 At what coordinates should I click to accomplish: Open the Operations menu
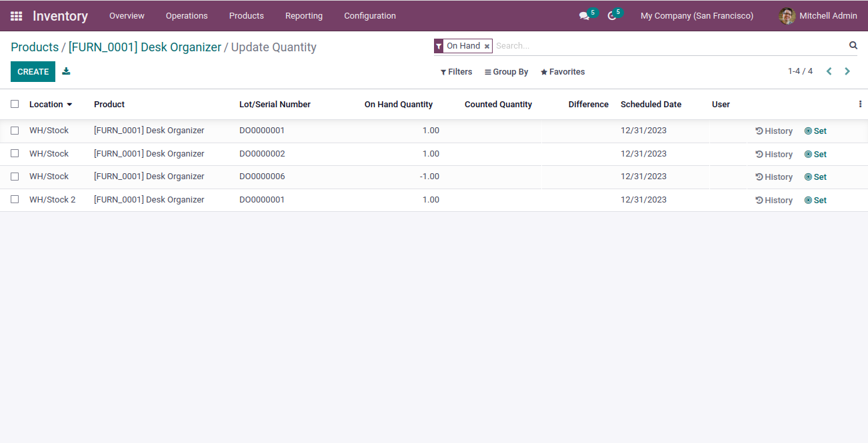(187, 16)
